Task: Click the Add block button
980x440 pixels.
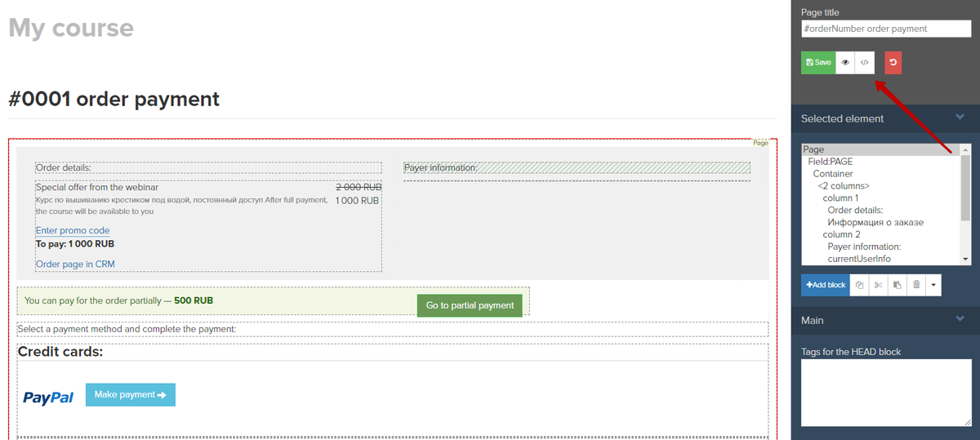Action: click(826, 285)
